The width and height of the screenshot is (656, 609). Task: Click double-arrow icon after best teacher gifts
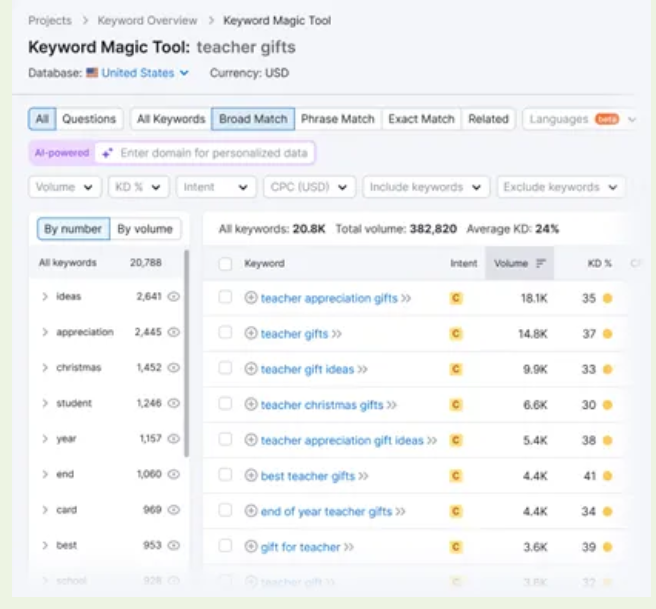363,476
